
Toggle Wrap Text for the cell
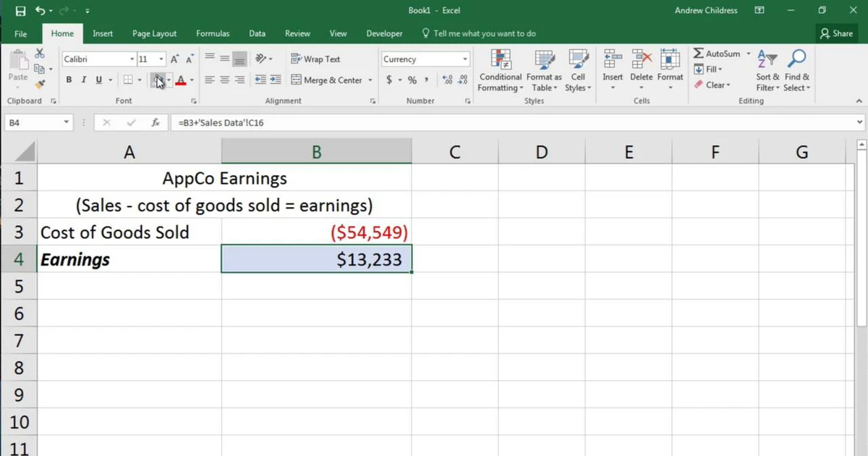[x=315, y=59]
